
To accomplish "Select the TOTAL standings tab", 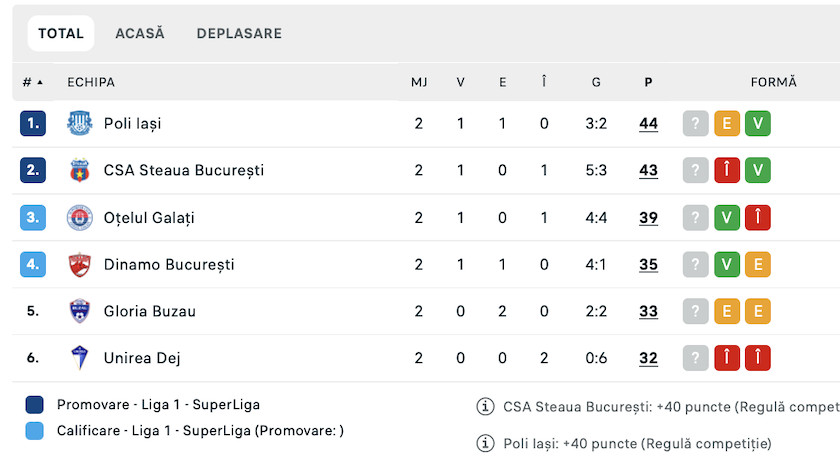I will (x=61, y=33).
